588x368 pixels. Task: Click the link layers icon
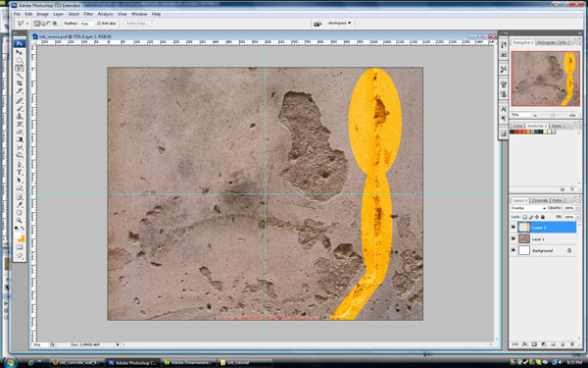[514, 344]
